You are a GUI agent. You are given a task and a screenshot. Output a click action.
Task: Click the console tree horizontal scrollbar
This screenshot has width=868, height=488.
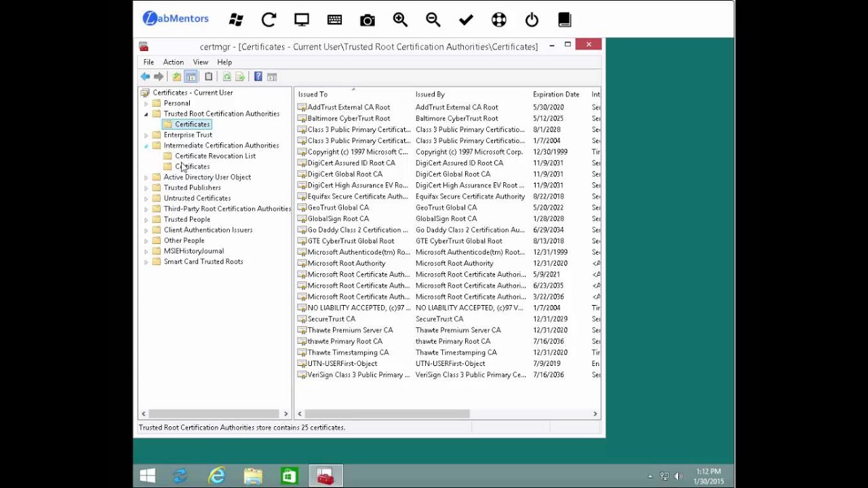click(x=213, y=413)
